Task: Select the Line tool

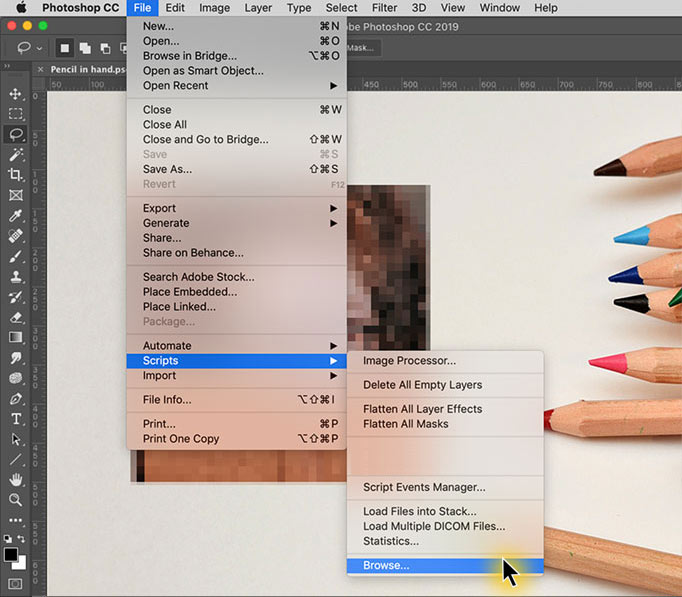Action: (16, 460)
